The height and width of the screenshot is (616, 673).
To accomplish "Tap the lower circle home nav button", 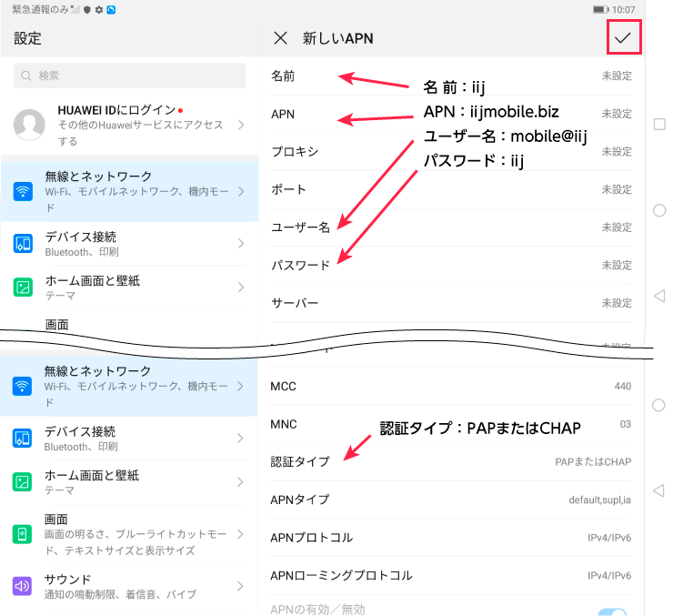I will (658, 405).
